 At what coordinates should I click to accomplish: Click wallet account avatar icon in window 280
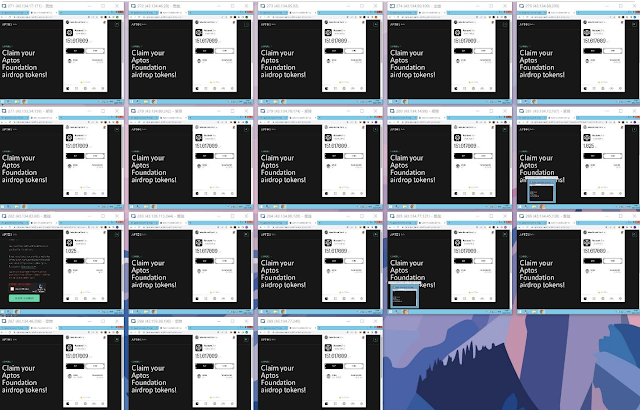coord(458,137)
